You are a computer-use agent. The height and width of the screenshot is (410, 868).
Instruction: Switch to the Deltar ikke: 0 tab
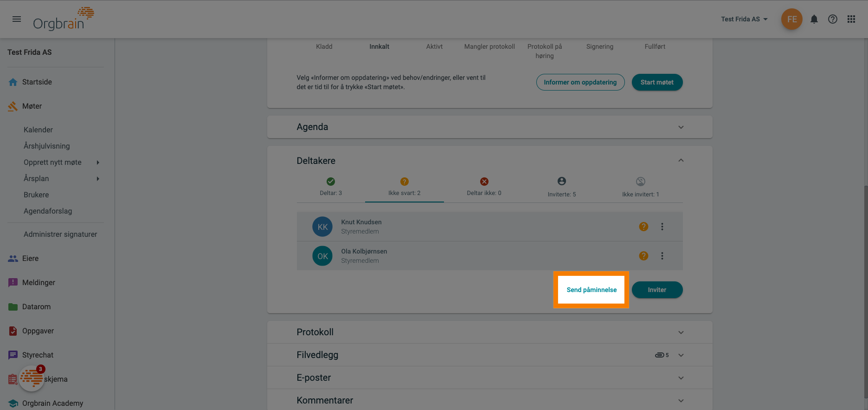pos(484,187)
